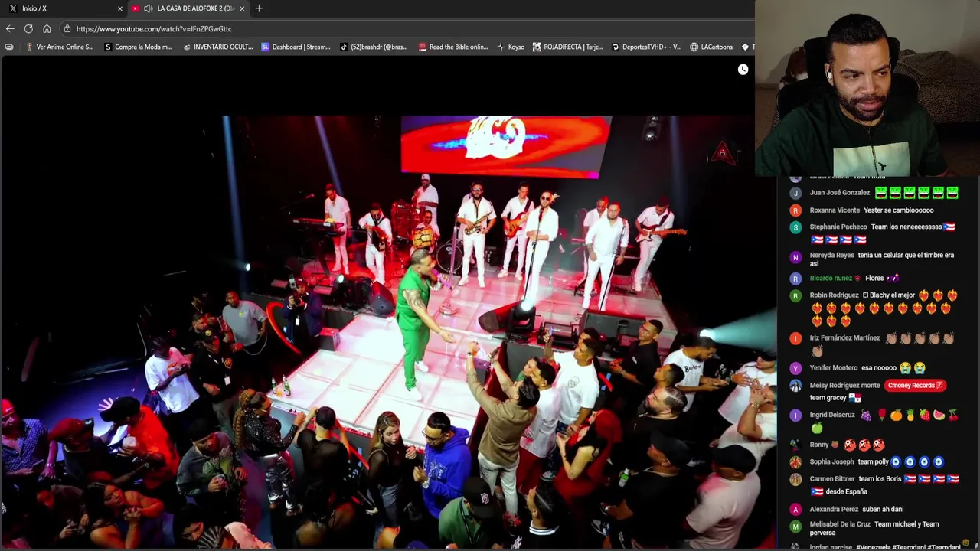Screen dimensions: 980x551
Task: Close the LA CASA DE ALOFOKE tab
Action: 242,8
